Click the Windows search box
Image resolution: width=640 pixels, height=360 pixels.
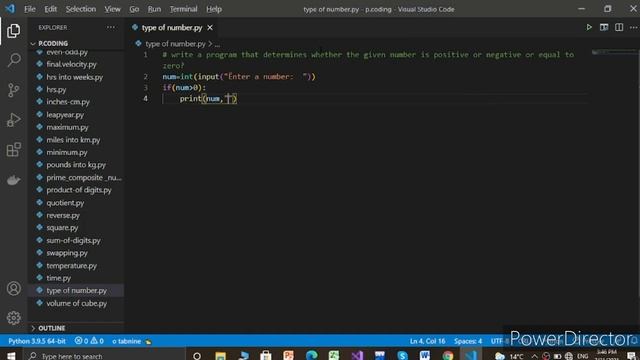(104, 356)
